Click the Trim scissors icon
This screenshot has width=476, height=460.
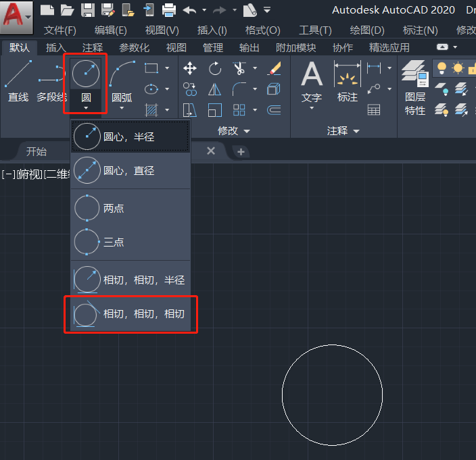239,68
